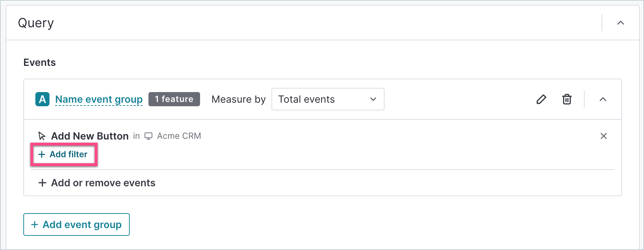Click Add event group button
644x250 pixels.
76,225
